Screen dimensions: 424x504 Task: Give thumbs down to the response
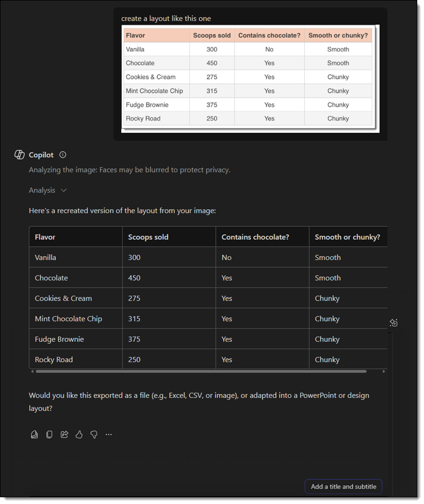[94, 434]
